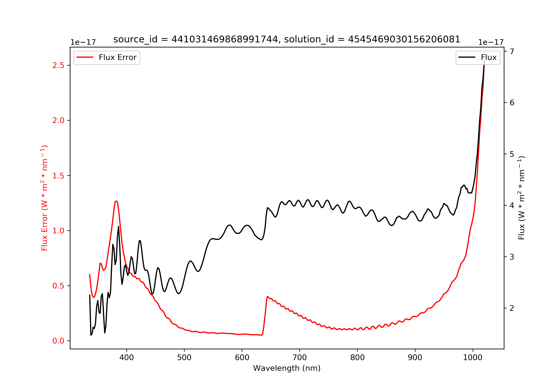Click the 500 tick on wavelength axis

pos(184,358)
